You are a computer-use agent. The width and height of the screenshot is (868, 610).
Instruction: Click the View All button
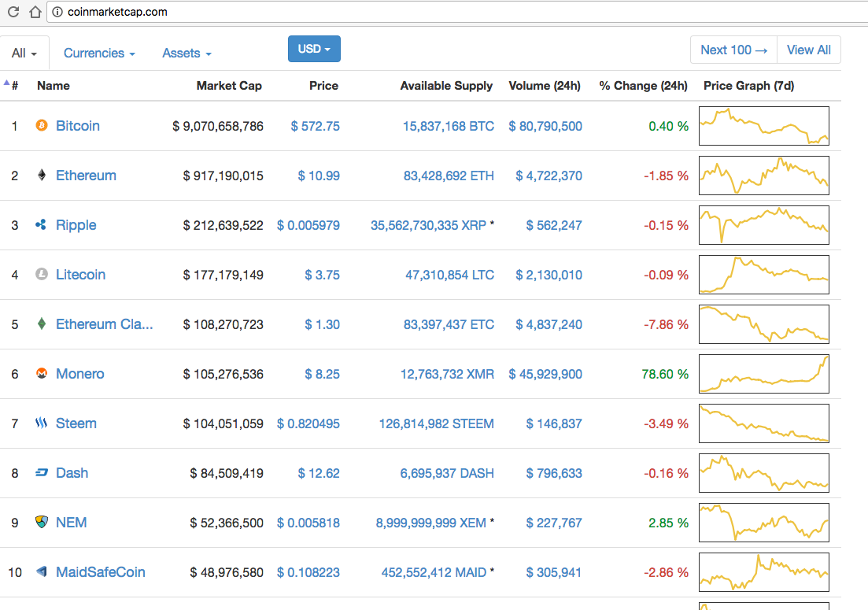click(x=809, y=50)
